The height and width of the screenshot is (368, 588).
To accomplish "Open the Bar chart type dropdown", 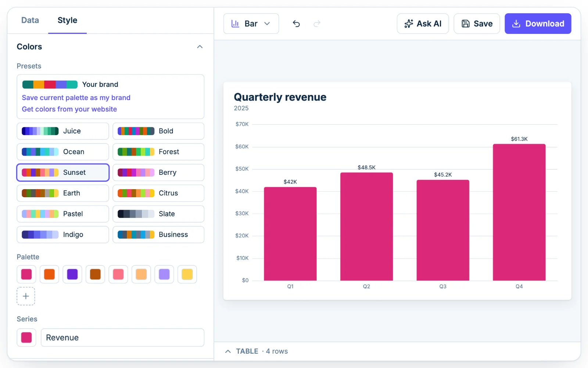I will click(251, 24).
